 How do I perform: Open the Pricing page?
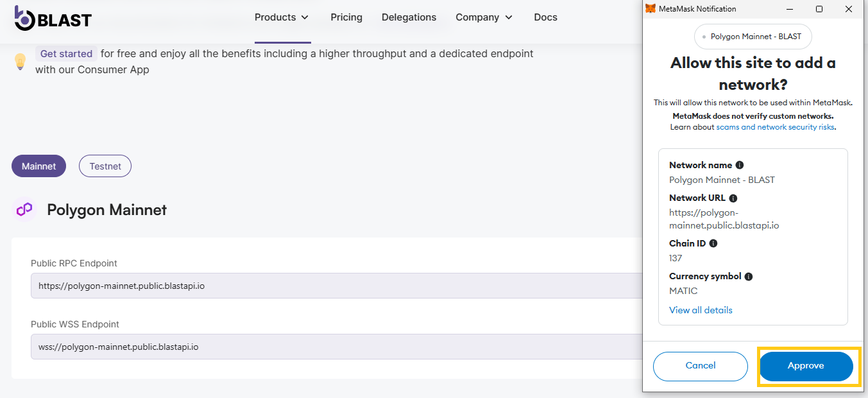(x=346, y=17)
